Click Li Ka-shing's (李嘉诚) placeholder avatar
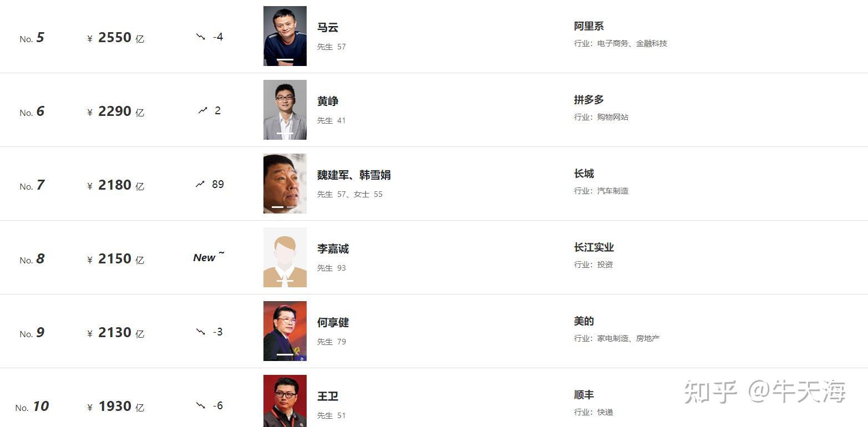 (x=285, y=257)
